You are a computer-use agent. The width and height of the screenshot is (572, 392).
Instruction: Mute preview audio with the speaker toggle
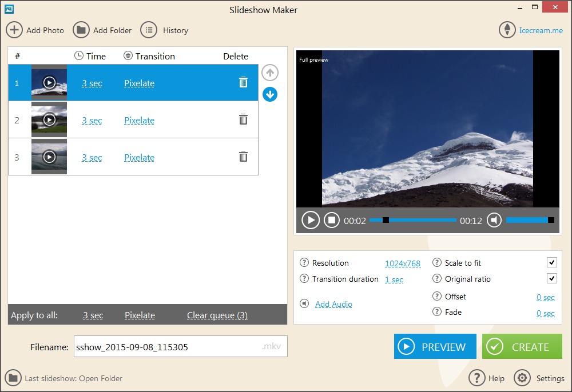494,219
